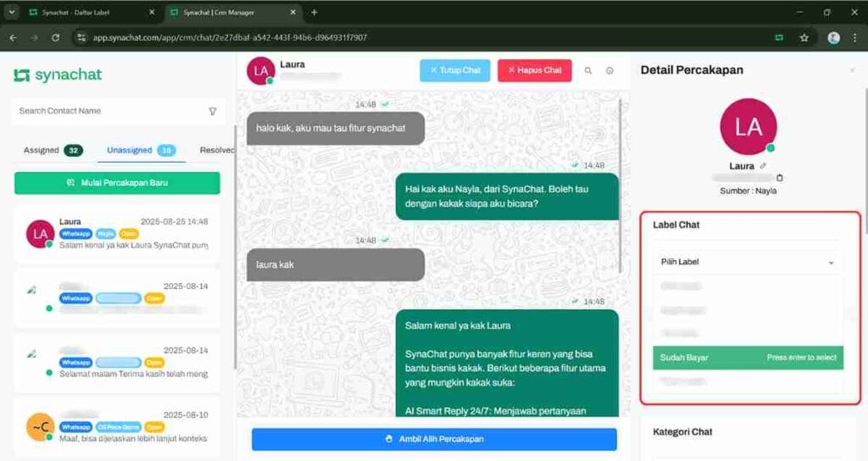Click the Kategori Chat heading
The image size is (868, 461).
pos(682,431)
